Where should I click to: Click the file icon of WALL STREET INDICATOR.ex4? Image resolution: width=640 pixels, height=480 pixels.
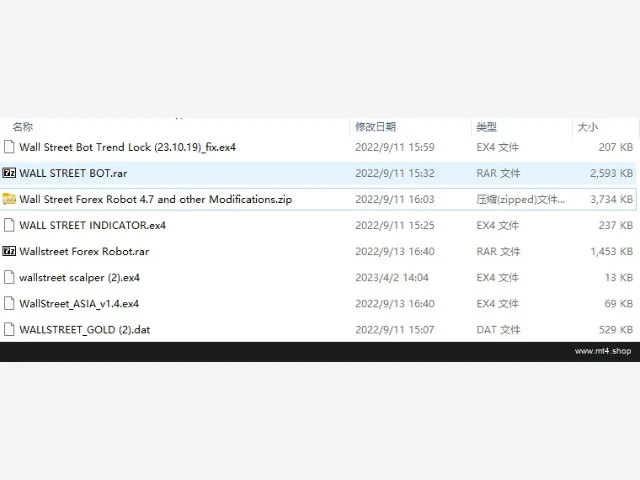click(x=9, y=225)
